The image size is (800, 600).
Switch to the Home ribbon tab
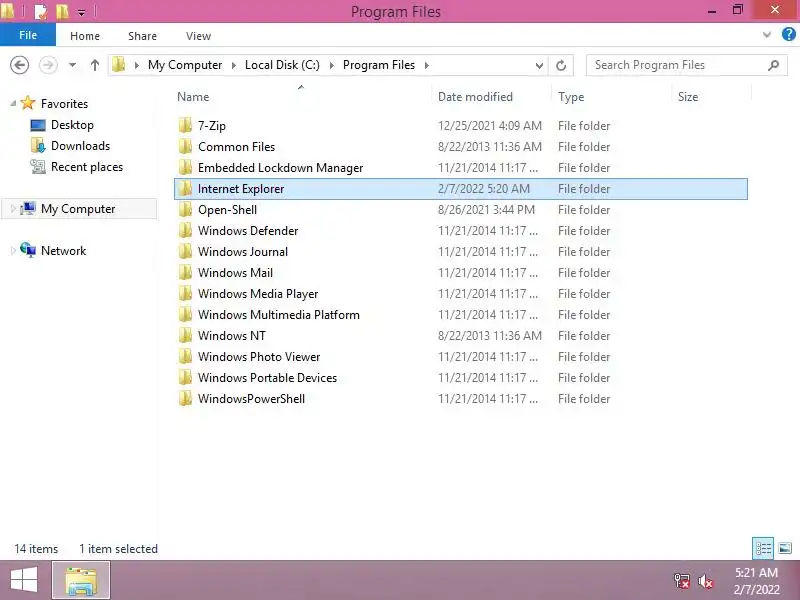point(85,36)
